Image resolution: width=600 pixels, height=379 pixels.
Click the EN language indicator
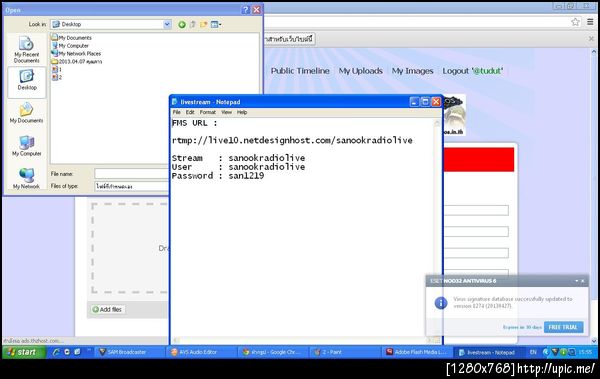coord(533,352)
